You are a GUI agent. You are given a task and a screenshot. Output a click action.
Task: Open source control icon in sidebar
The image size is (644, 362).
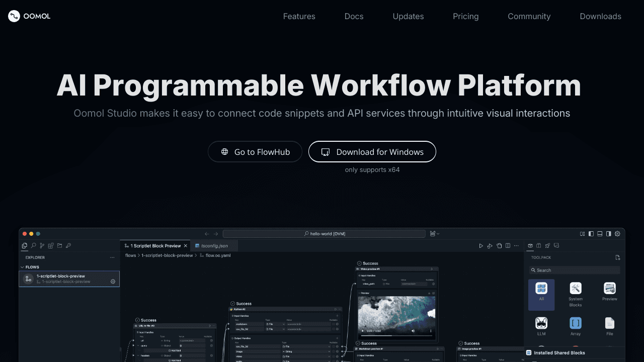[42, 246]
